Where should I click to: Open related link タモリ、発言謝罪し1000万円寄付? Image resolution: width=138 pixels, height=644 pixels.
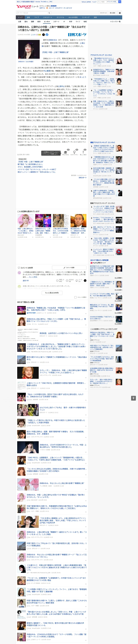[30, 167]
